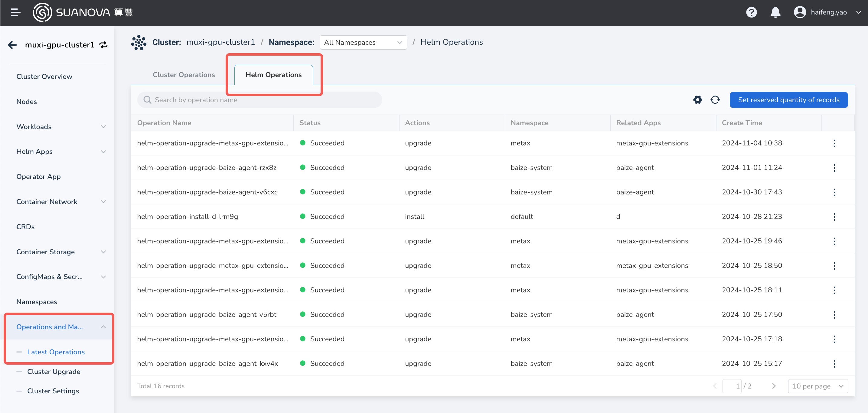Open Cluster Upgrade submenu item
Screen dimensions: 868x413
click(x=54, y=372)
